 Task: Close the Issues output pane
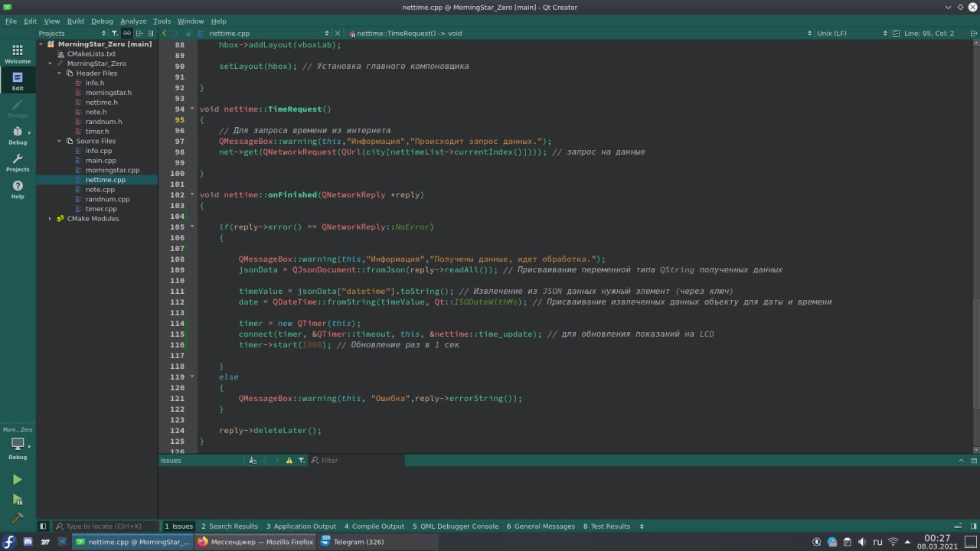tap(974, 460)
